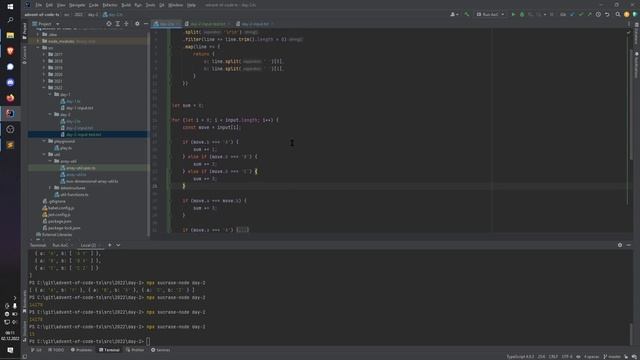Collapse the day-1 folder

(50, 94)
